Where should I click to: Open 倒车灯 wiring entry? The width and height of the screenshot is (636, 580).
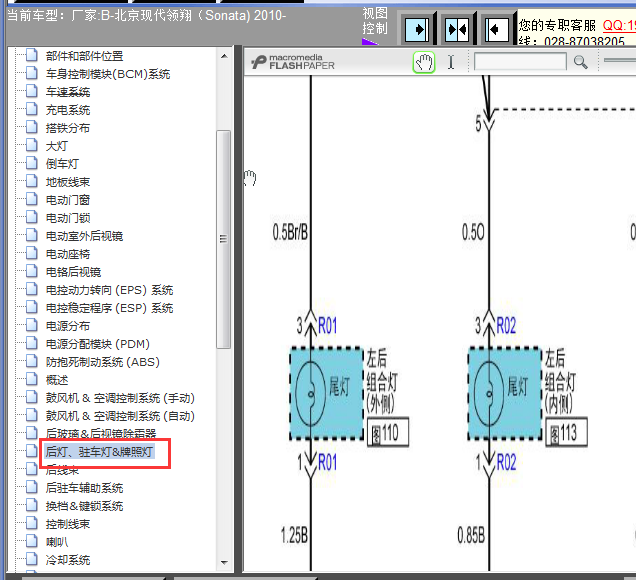62,164
